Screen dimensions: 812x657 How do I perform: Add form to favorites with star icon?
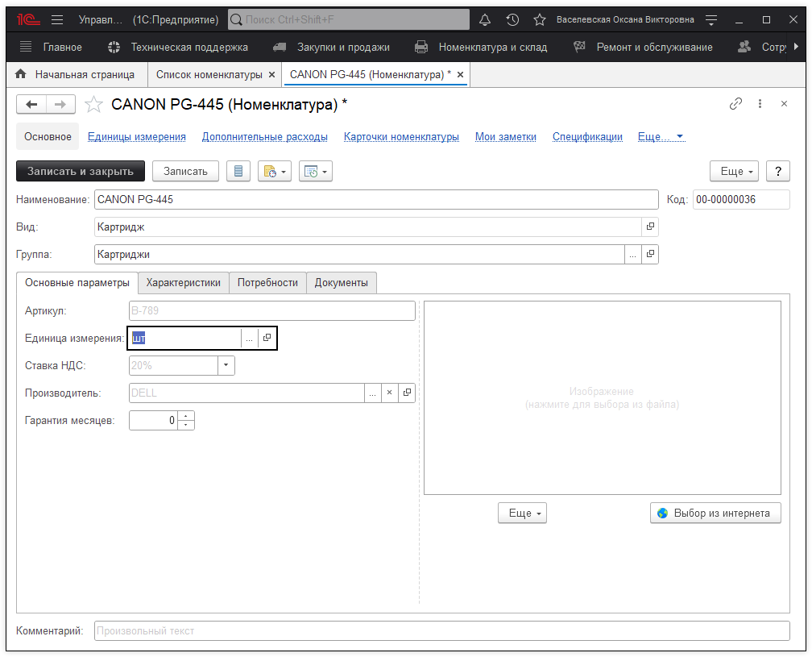click(x=94, y=104)
